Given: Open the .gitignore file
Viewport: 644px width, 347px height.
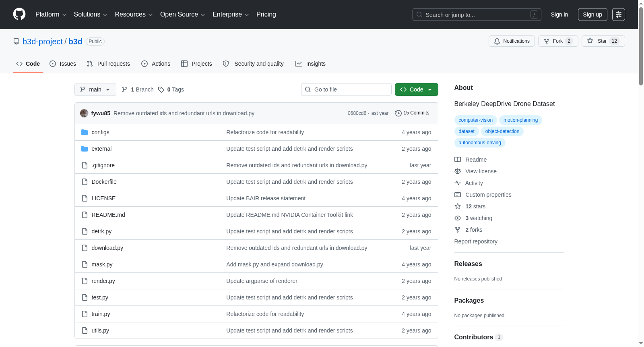Looking at the screenshot, I should click(103, 165).
